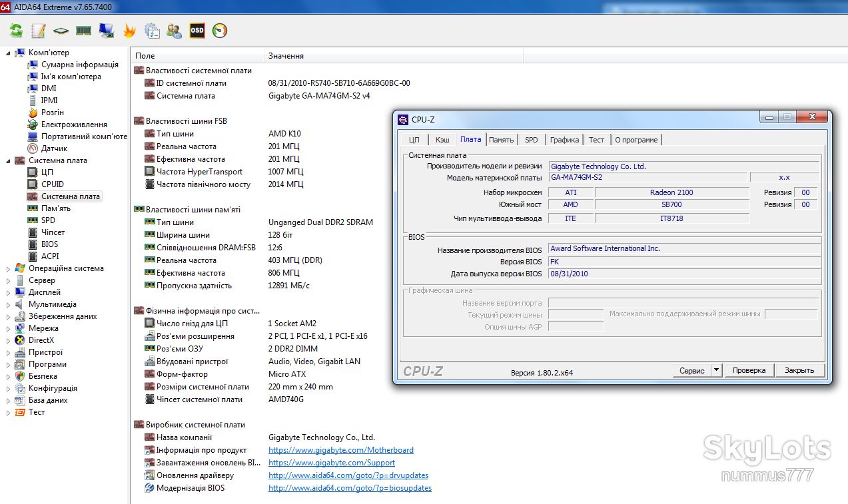
Task: Select the Чіпсет tree item
Action: (53, 232)
